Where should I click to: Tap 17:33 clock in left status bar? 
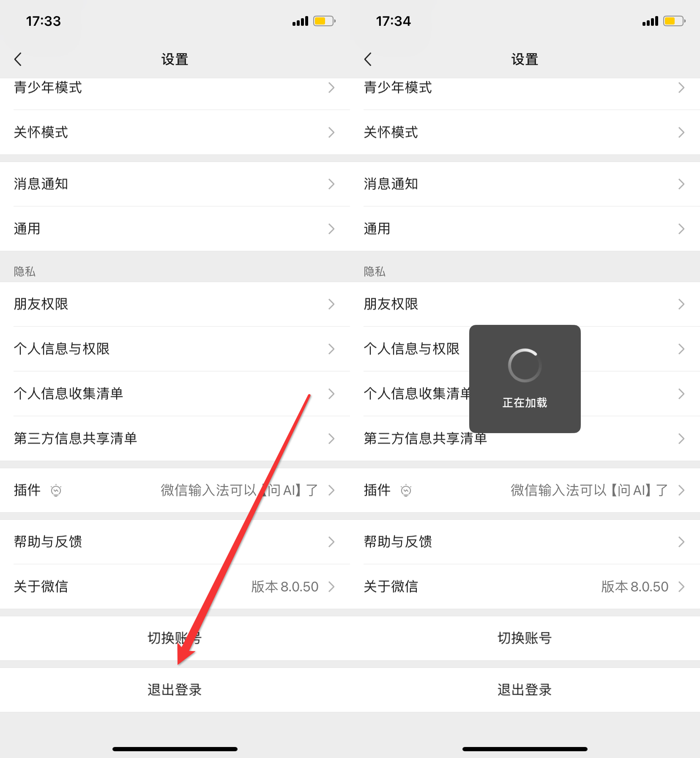point(43,21)
